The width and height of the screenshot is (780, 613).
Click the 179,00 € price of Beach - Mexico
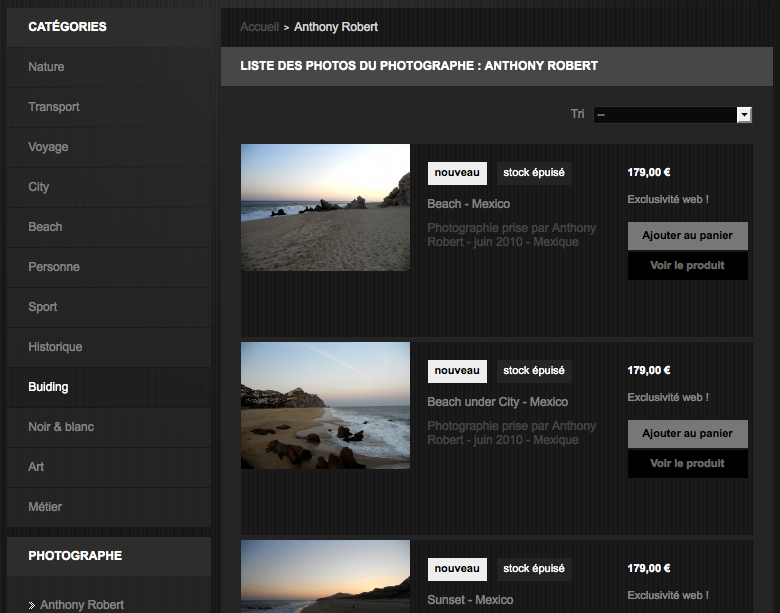coord(649,173)
